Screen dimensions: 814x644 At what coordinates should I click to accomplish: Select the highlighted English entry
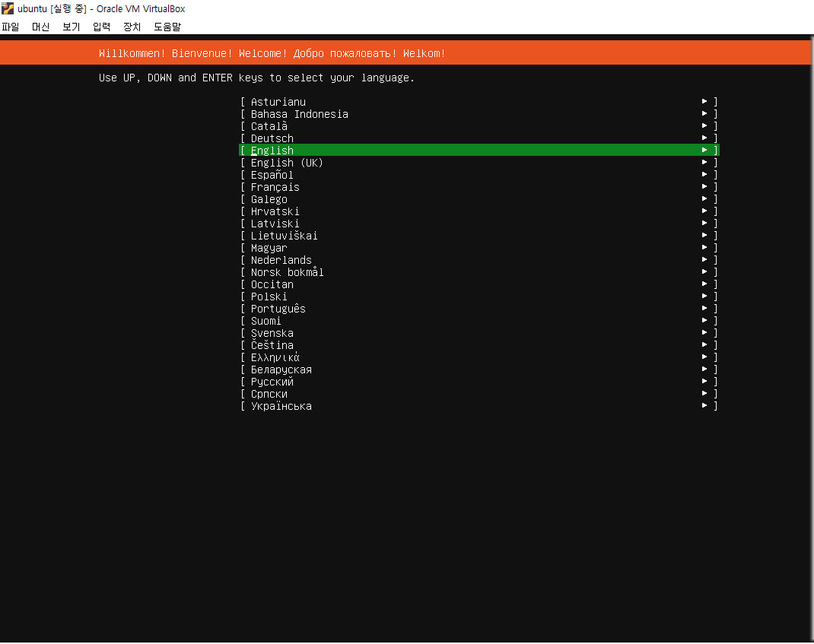click(x=479, y=150)
